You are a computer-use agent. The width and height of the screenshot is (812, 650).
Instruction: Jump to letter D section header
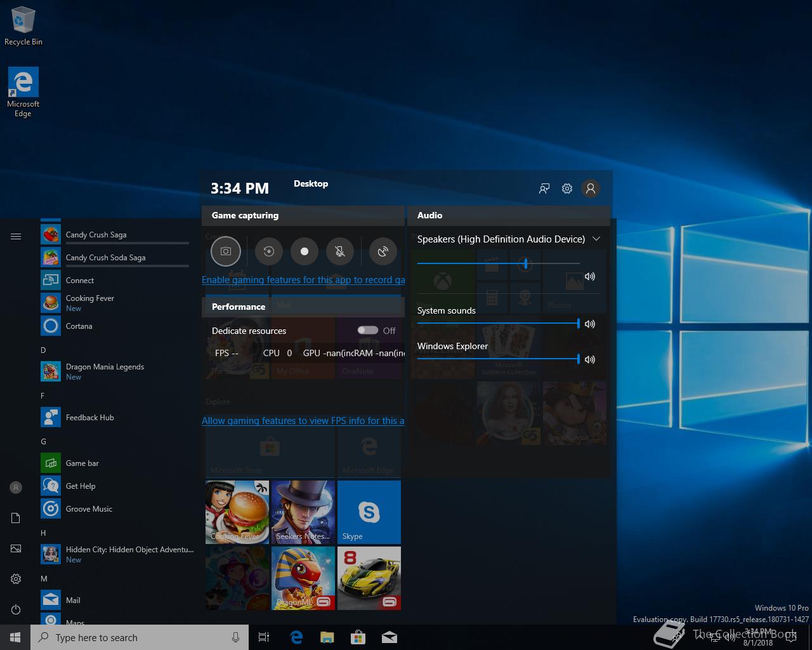43,350
